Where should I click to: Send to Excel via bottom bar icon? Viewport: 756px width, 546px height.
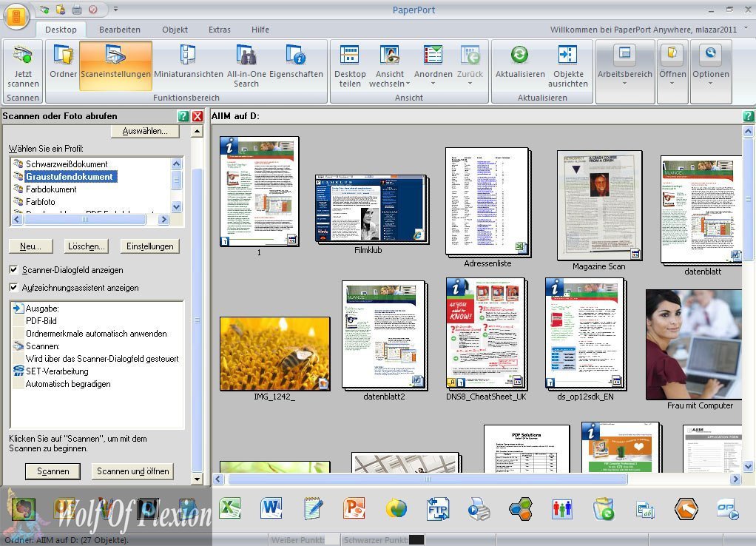(x=230, y=508)
